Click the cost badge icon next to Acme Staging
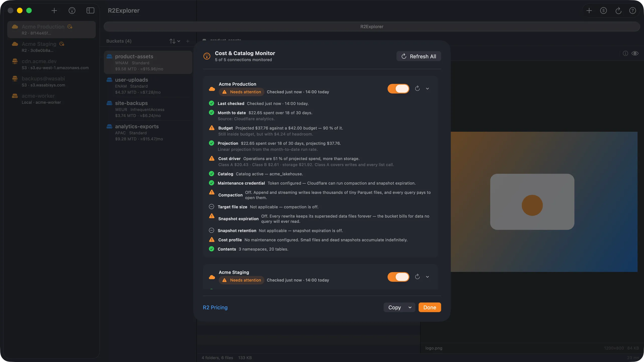Image resolution: width=644 pixels, height=362 pixels. (62, 44)
